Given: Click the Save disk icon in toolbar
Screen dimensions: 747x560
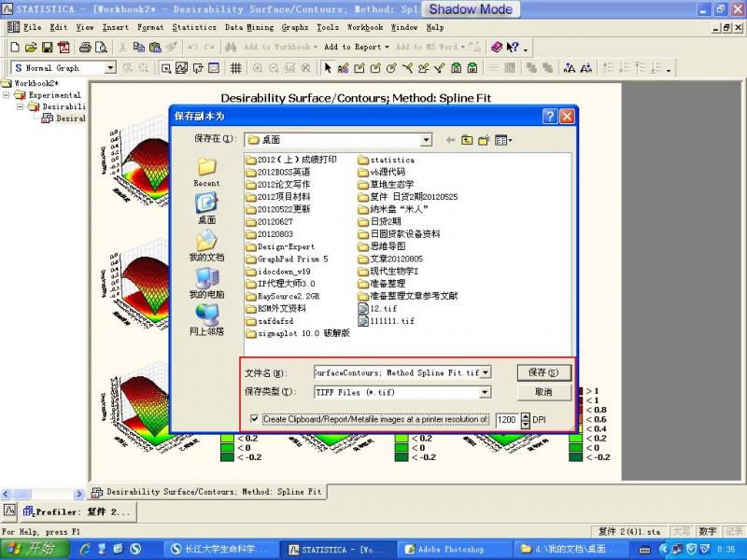Looking at the screenshot, I should 47,48.
